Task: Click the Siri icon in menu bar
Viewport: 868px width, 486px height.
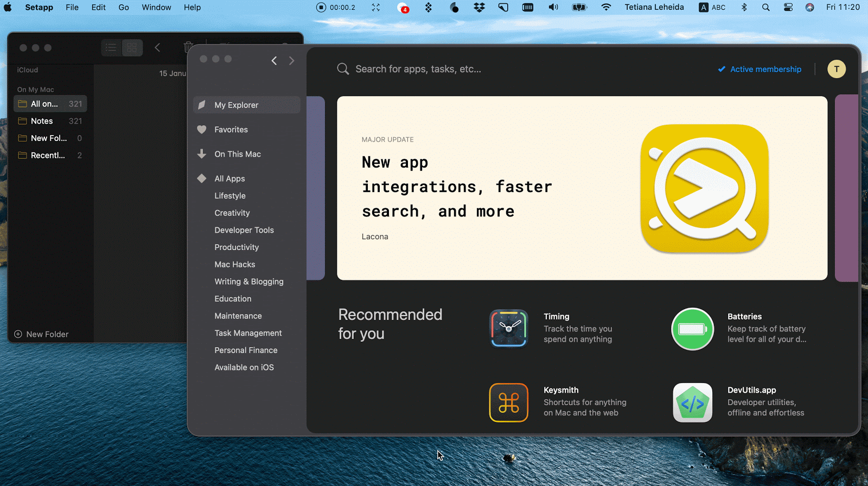Action: coord(809,7)
